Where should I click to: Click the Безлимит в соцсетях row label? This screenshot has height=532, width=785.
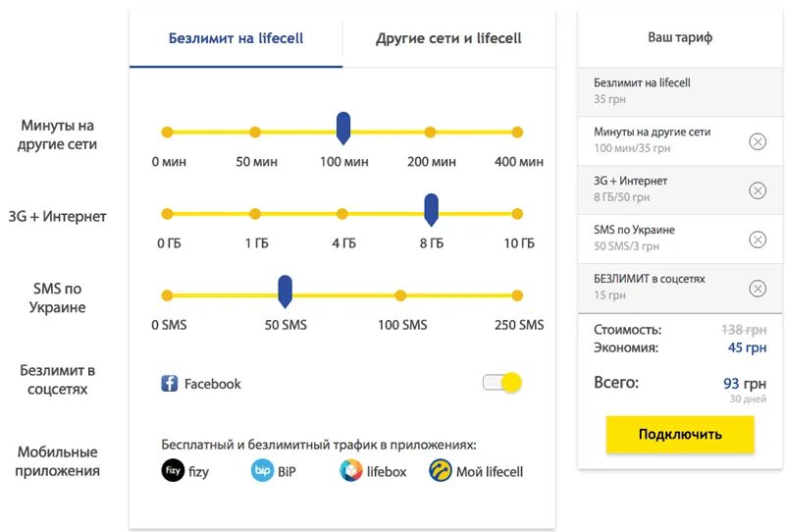tap(57, 380)
